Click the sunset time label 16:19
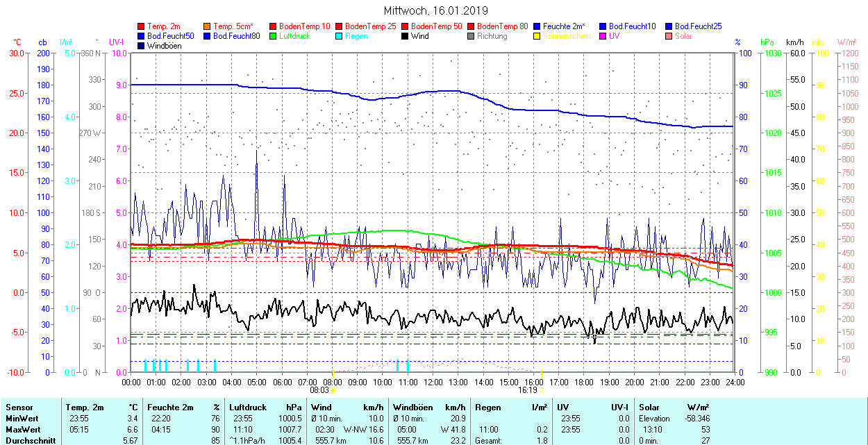Viewport: 868px width, 445px height. (527, 390)
